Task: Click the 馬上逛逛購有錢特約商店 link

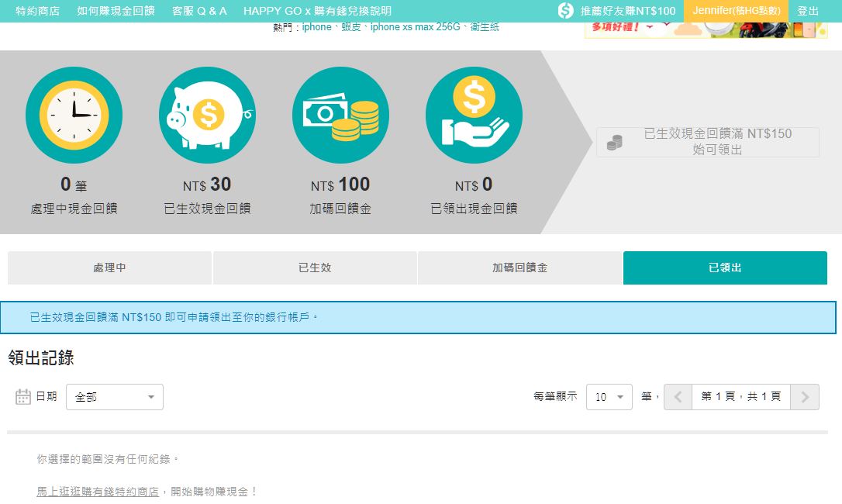Action: 98,492
